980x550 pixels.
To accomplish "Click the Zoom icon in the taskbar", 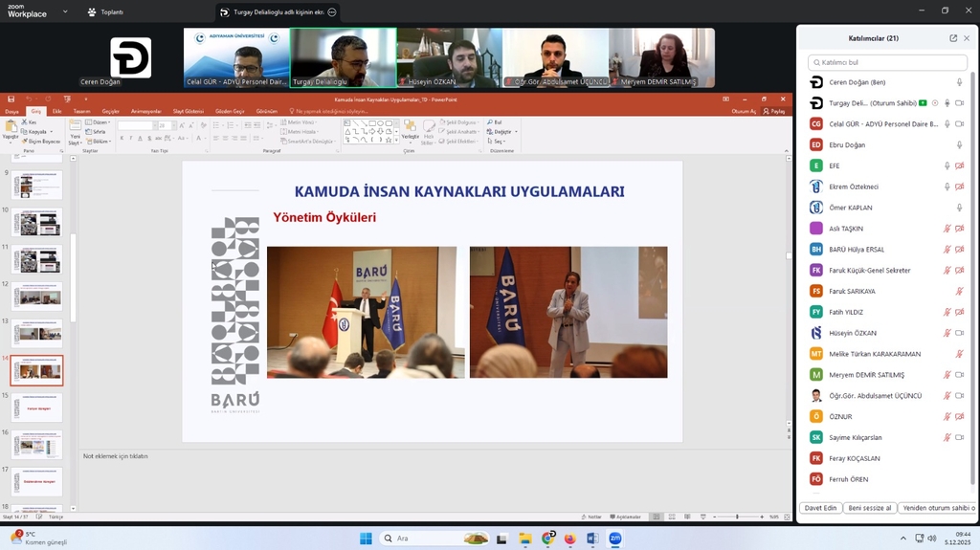I will pyautogui.click(x=614, y=539).
